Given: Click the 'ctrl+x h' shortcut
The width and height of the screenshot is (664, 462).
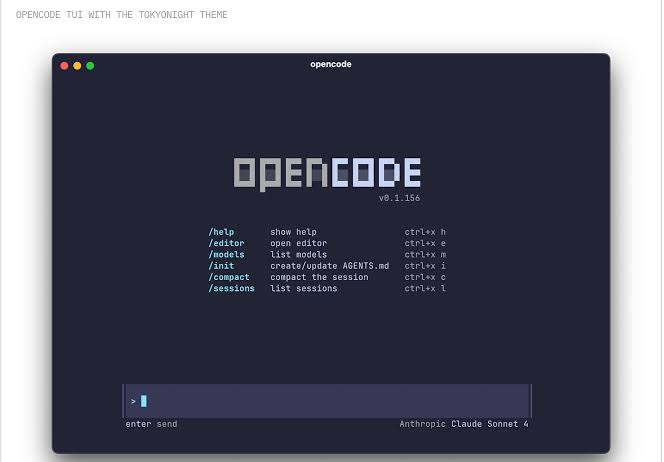Looking at the screenshot, I should click(x=425, y=232).
